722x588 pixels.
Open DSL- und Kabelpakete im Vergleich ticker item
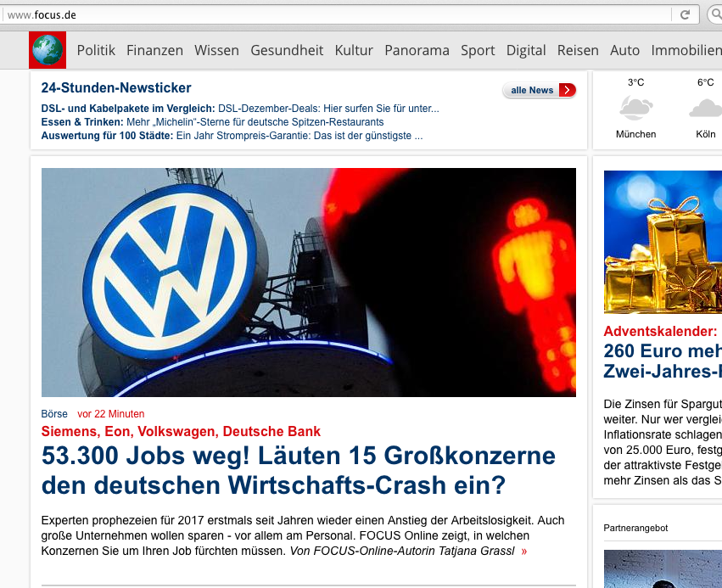240,109
